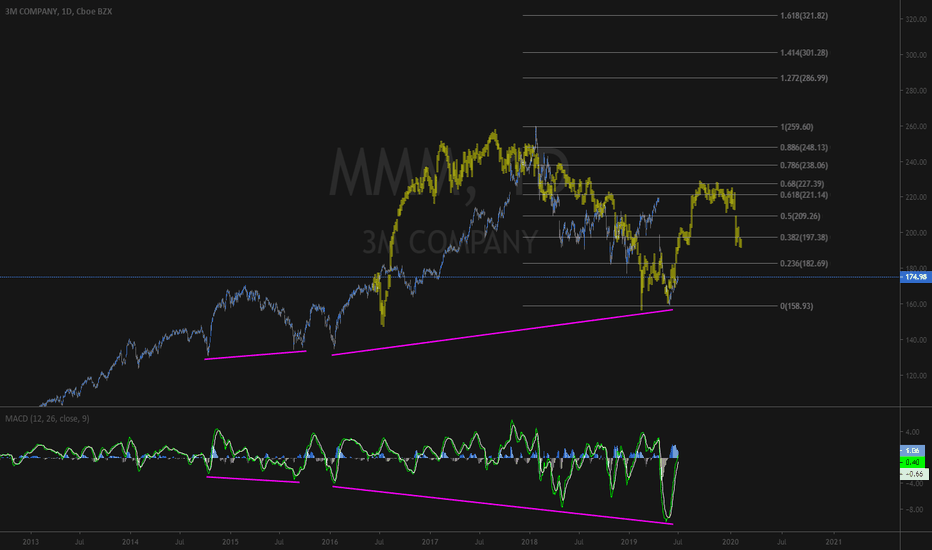This screenshot has width=932, height=550.
Task: Click the 280.00 price axis label
Action: 916,91
